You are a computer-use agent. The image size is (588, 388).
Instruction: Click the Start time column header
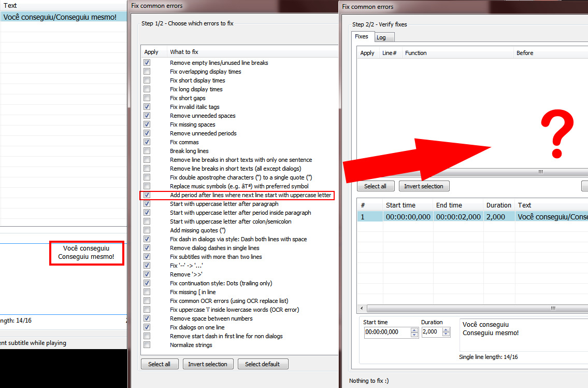[x=408, y=205]
